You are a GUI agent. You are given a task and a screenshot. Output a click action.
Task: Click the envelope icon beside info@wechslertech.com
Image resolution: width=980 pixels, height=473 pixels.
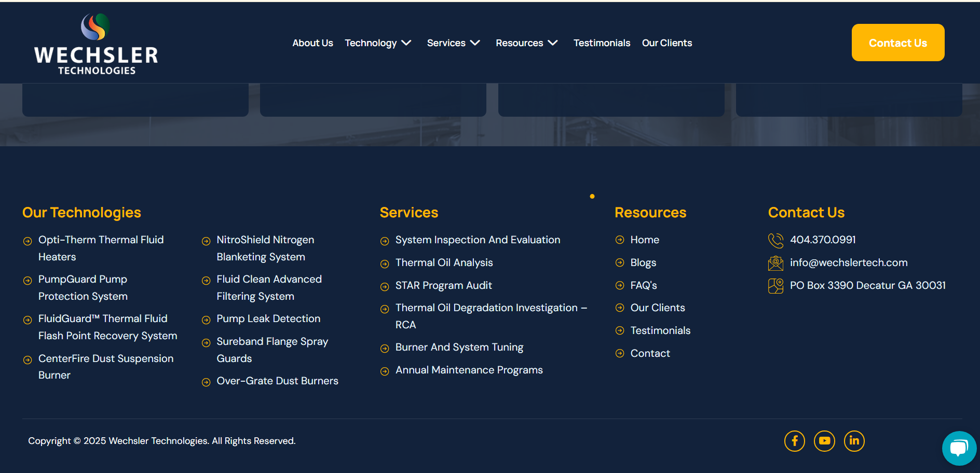[x=775, y=263]
